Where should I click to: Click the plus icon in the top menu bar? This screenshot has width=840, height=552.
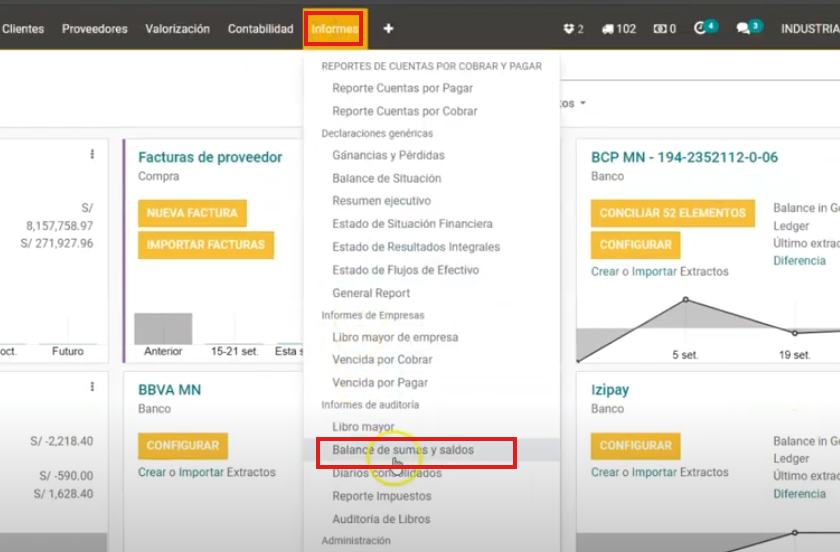click(388, 29)
